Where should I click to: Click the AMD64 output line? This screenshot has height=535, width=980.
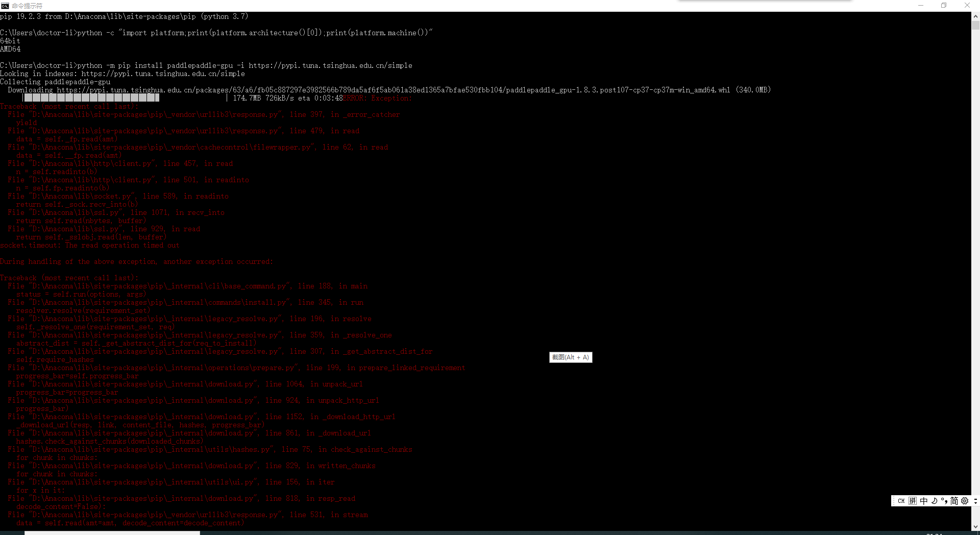pyautogui.click(x=10, y=49)
